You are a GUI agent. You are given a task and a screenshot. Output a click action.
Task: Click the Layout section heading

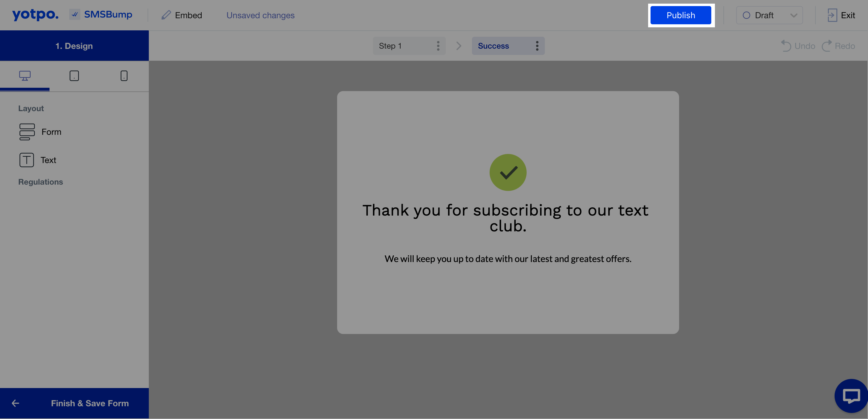31,108
